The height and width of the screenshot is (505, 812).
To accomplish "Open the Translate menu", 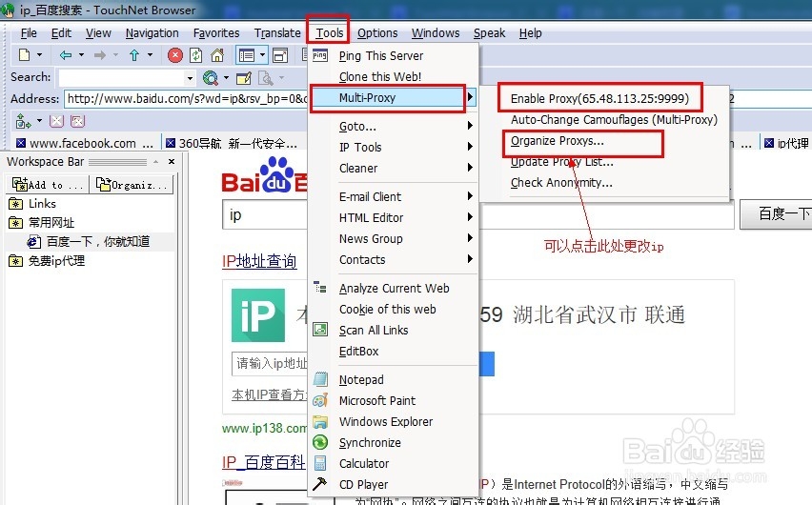I will pyautogui.click(x=277, y=33).
